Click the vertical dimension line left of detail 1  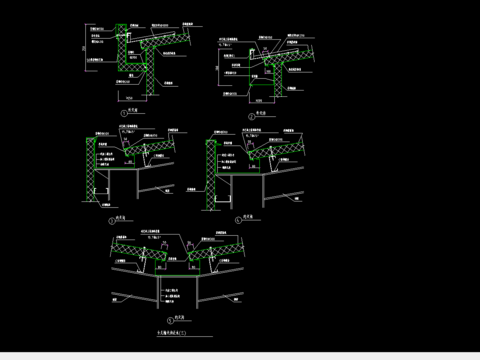85,47
